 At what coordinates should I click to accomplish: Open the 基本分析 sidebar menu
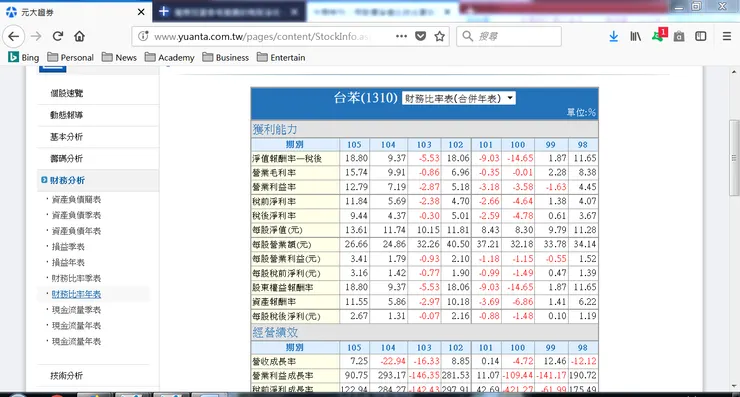point(67,137)
